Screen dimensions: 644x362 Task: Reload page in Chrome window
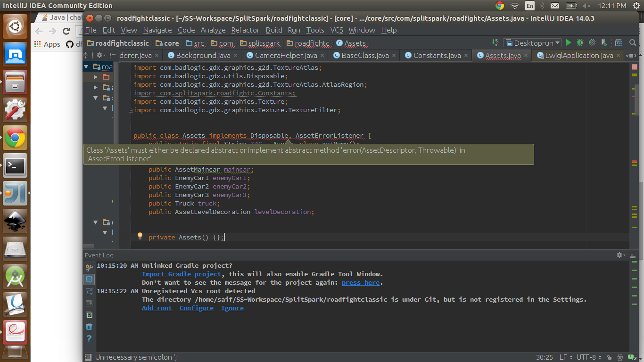pyautogui.click(x=66, y=31)
